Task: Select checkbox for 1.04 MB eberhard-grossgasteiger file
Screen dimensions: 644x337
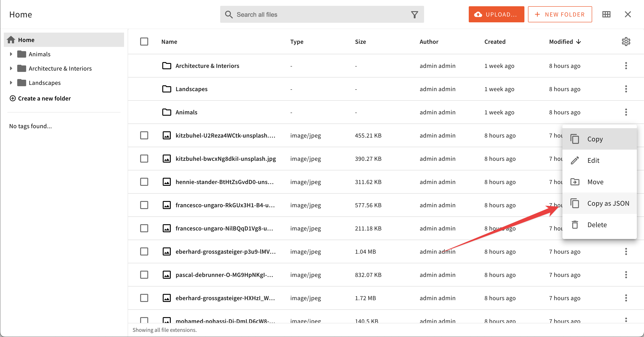Action: pos(144,251)
